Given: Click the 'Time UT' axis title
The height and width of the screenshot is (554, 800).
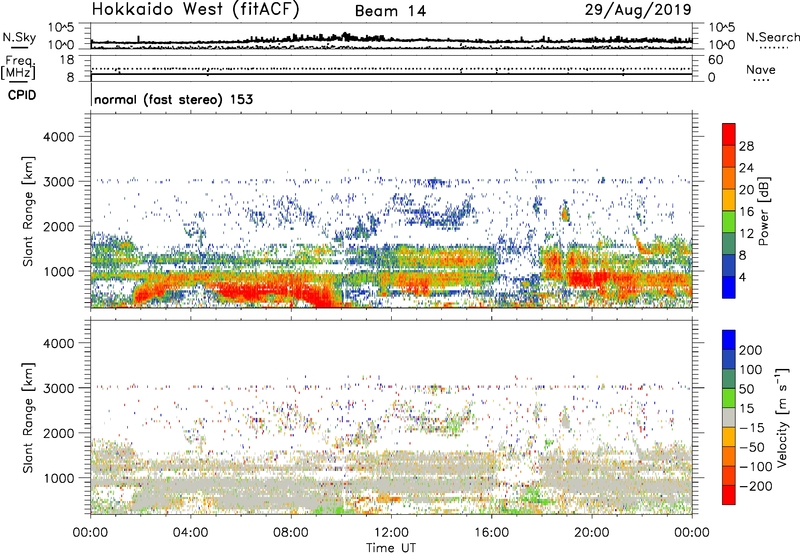Looking at the screenshot, I should [x=391, y=548].
